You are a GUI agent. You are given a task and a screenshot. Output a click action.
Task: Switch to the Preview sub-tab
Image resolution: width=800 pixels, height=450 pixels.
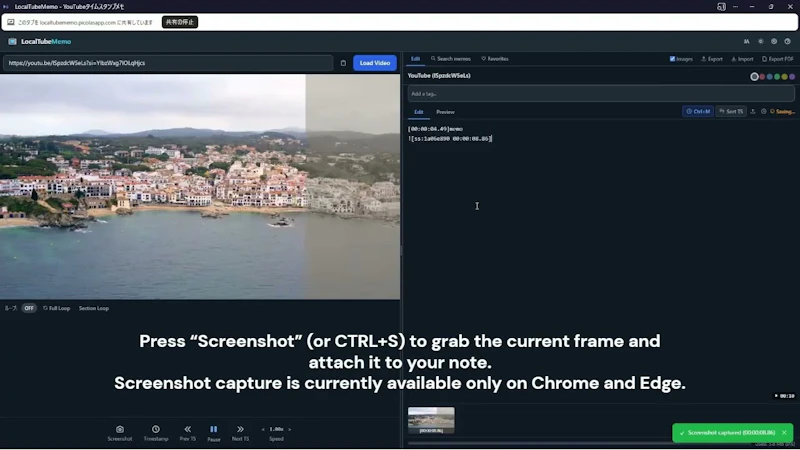pyautogui.click(x=445, y=112)
